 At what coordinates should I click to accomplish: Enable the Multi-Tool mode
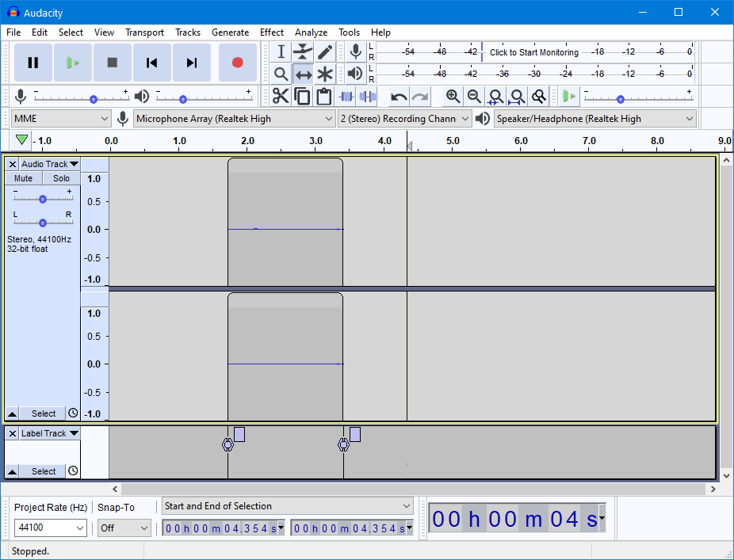[x=325, y=74]
